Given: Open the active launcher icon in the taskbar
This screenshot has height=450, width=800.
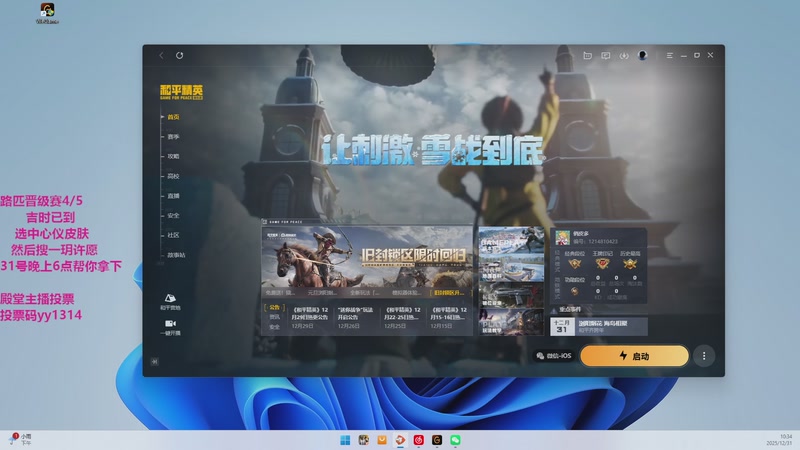Looking at the screenshot, I should tap(401, 440).
